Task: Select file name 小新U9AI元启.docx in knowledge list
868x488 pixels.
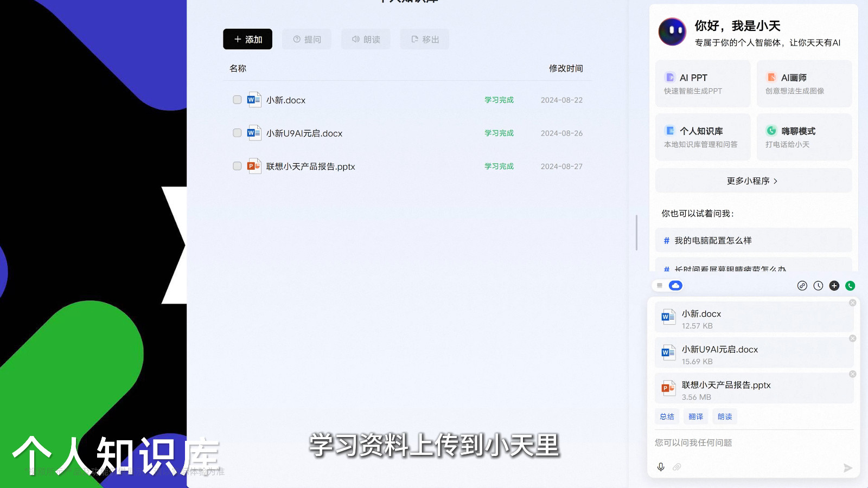Action: [304, 133]
